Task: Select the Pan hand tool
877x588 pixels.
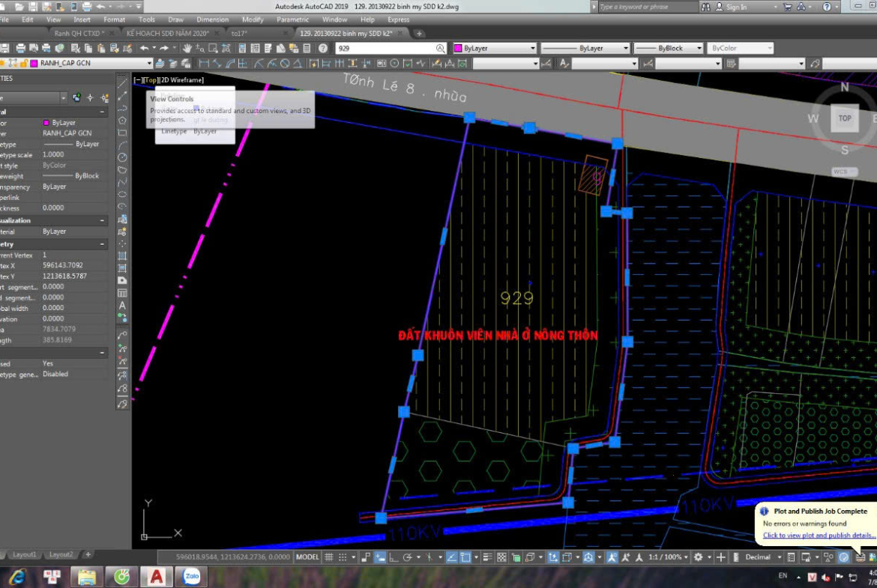Action: [187, 48]
